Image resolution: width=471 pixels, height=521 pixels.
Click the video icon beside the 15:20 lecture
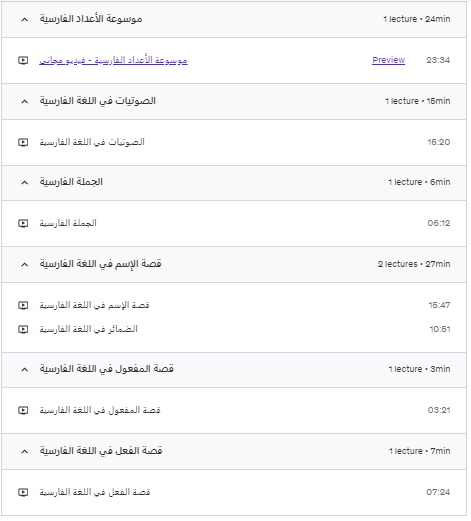click(23, 142)
